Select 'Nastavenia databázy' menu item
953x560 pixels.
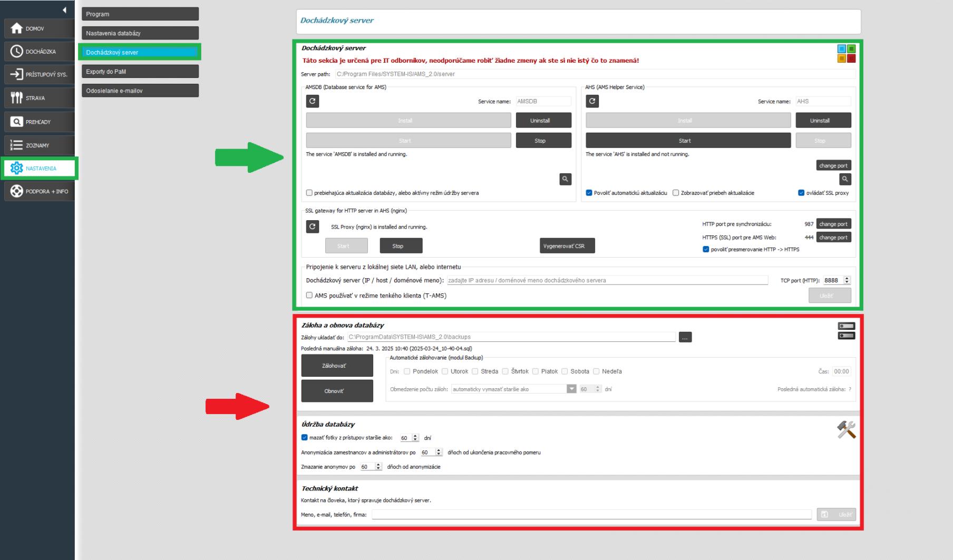pyautogui.click(x=140, y=33)
